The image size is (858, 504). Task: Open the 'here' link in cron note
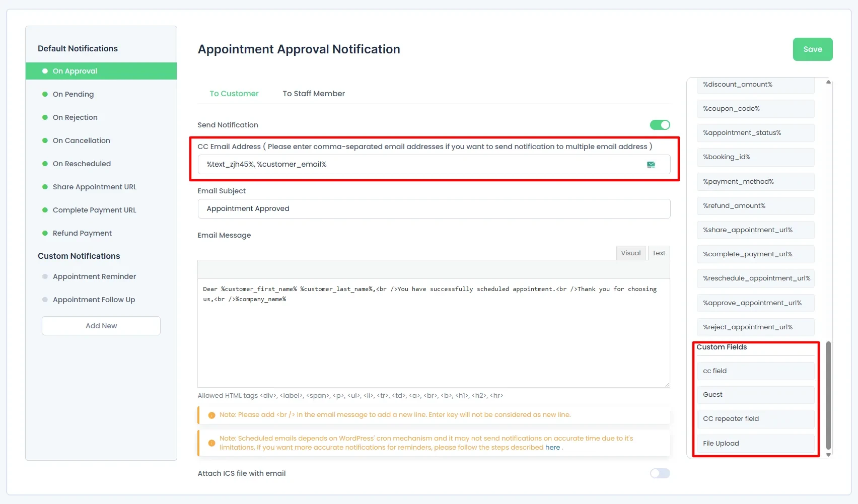click(552, 447)
